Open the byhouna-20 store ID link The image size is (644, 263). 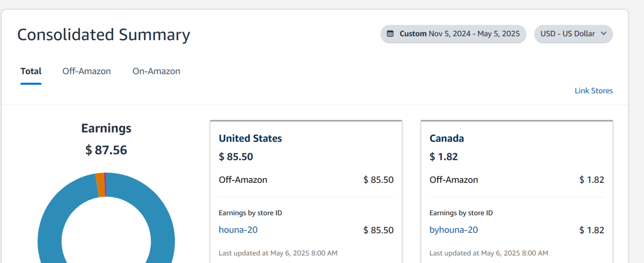tap(454, 230)
